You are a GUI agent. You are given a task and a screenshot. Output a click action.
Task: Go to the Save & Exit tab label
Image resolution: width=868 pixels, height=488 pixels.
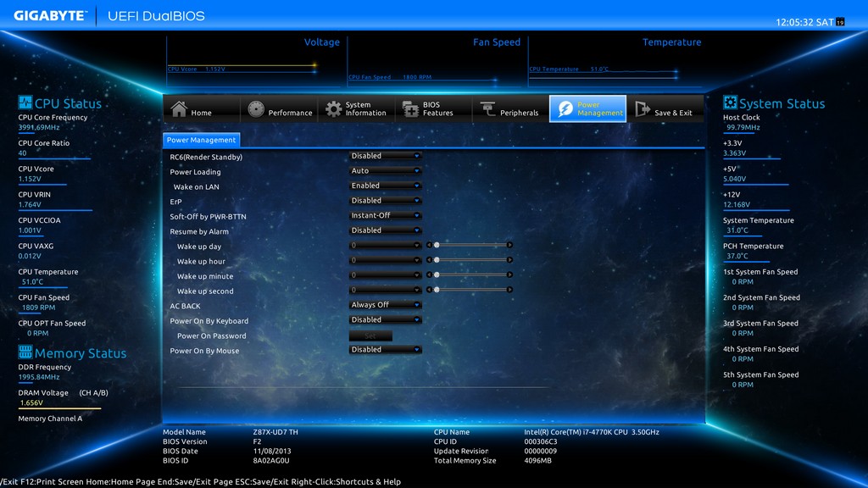coord(673,113)
